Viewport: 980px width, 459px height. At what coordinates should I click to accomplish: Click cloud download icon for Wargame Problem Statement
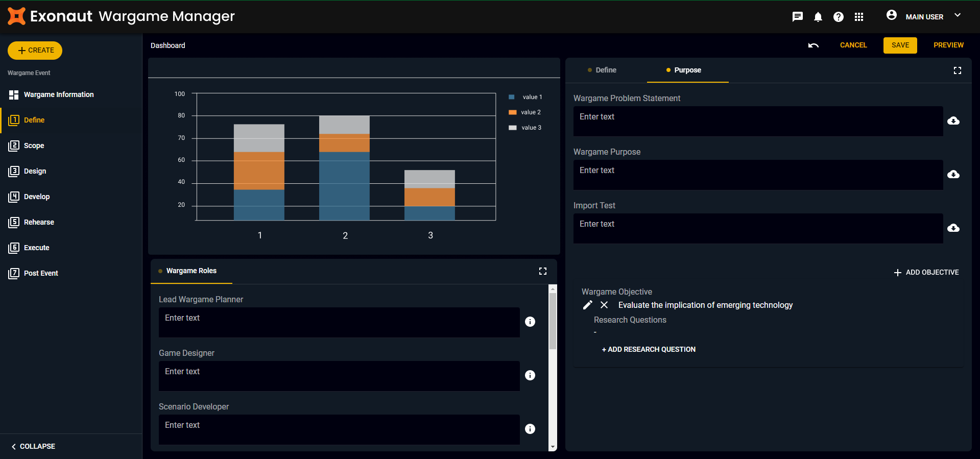tap(953, 121)
